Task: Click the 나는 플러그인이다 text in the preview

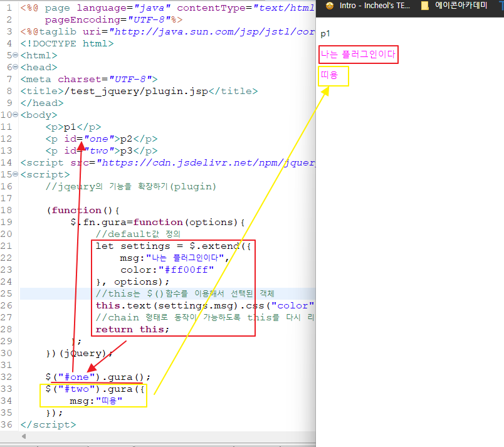Action: click(x=357, y=55)
